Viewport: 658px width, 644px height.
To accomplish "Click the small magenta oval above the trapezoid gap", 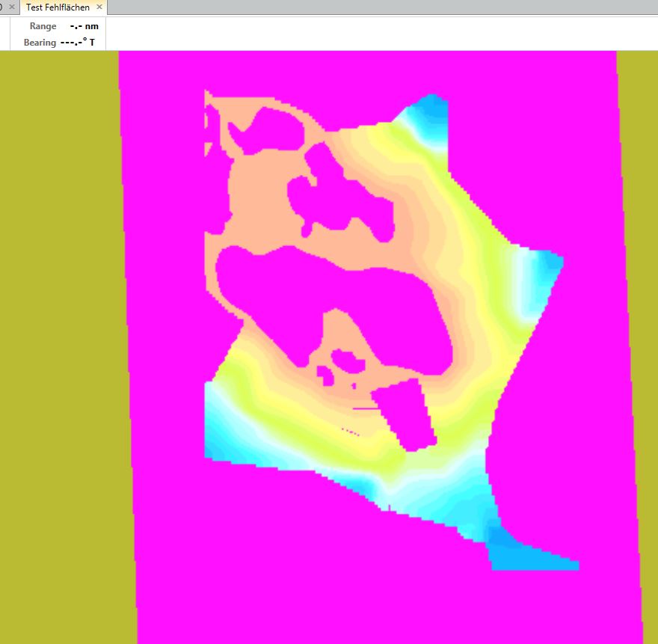I will (349, 361).
